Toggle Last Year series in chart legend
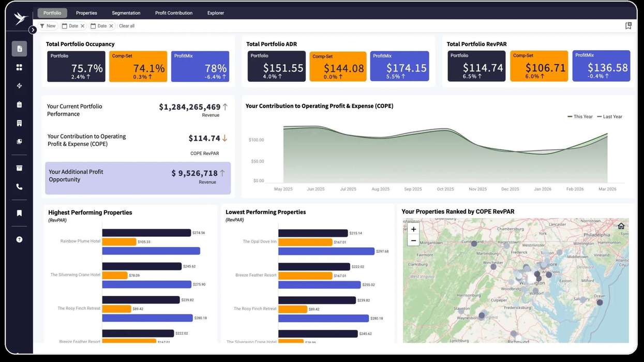Image resolution: width=644 pixels, height=362 pixels. click(x=610, y=116)
